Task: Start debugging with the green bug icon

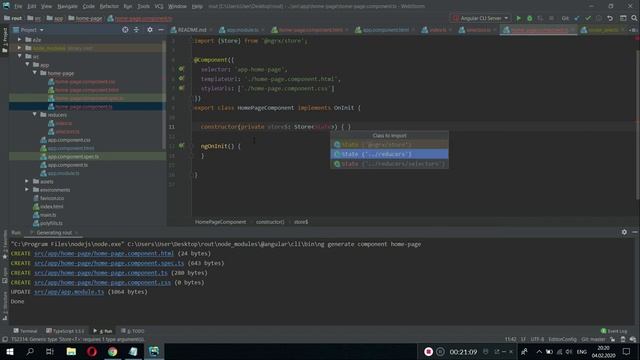Action: pyautogui.click(x=529, y=18)
